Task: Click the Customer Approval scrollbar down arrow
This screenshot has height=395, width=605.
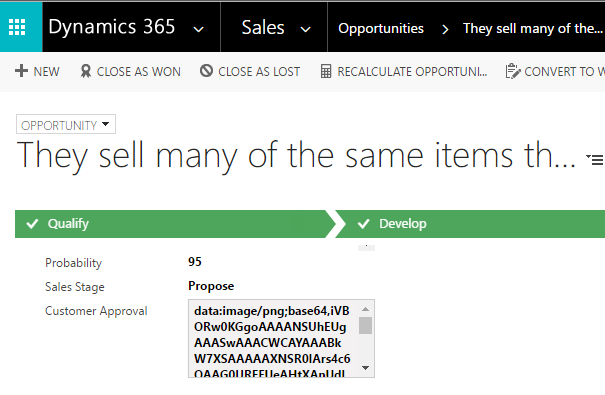Action: click(365, 368)
